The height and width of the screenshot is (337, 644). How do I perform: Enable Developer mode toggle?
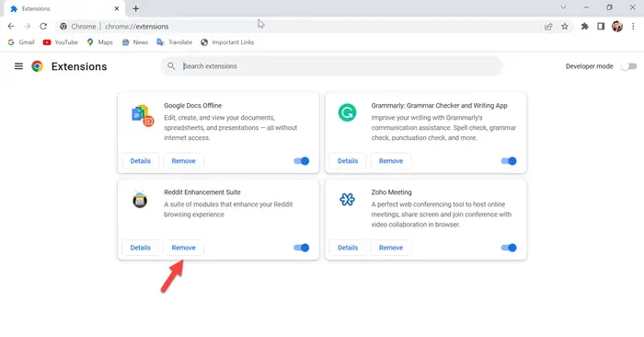[628, 66]
